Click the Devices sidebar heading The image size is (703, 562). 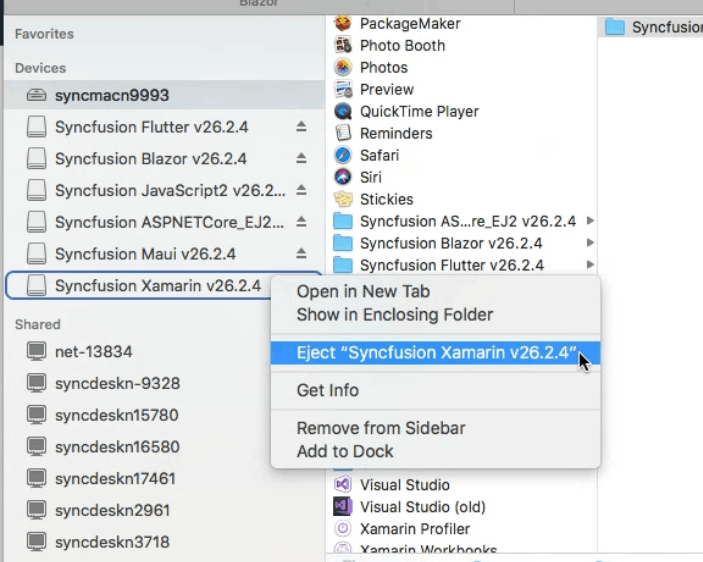40,68
